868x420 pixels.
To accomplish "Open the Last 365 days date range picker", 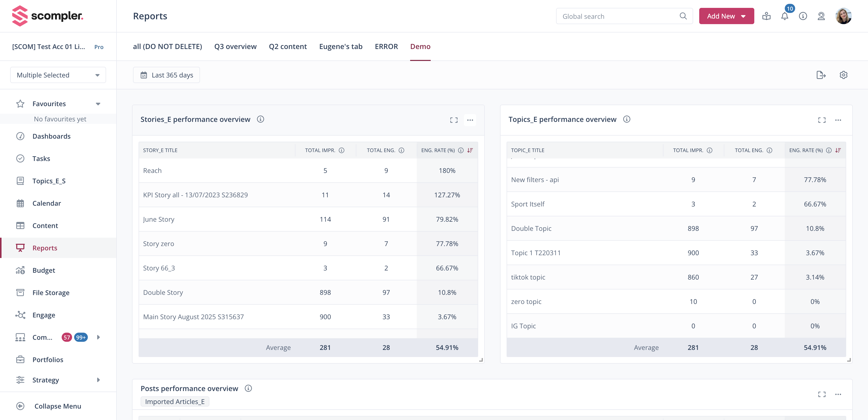I will coord(166,75).
